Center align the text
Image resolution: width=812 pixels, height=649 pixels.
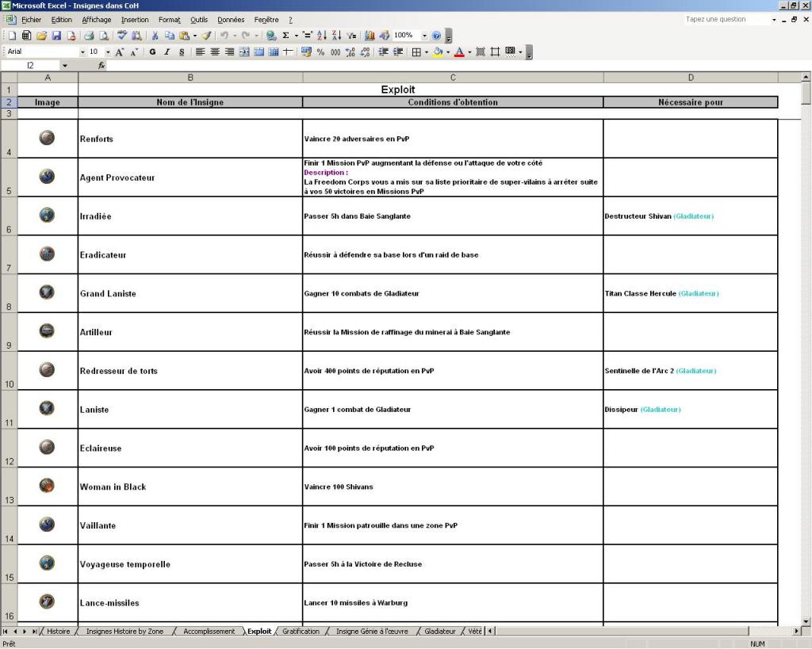214,52
